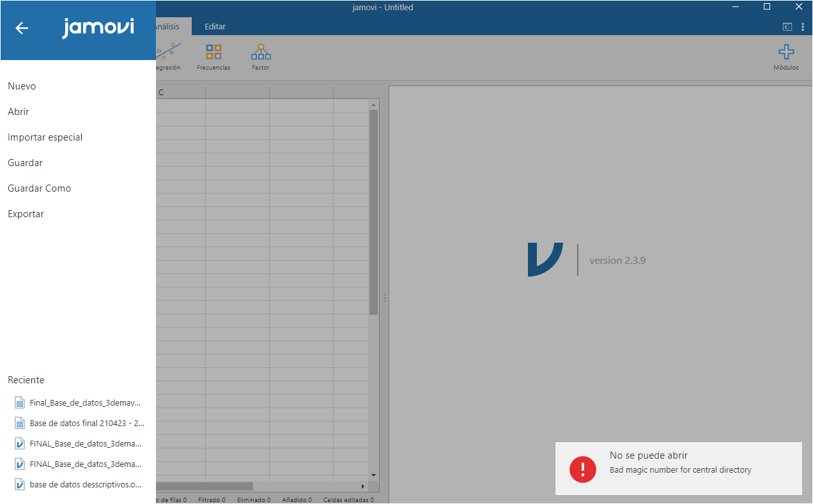
Task: Click the scroll down arrow of the data grid
Action: pos(373,475)
